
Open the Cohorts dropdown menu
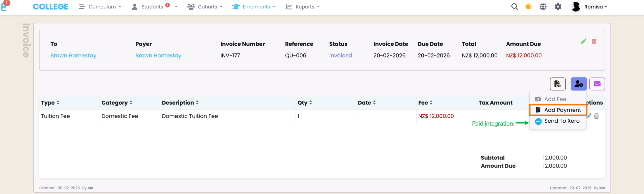205,7
